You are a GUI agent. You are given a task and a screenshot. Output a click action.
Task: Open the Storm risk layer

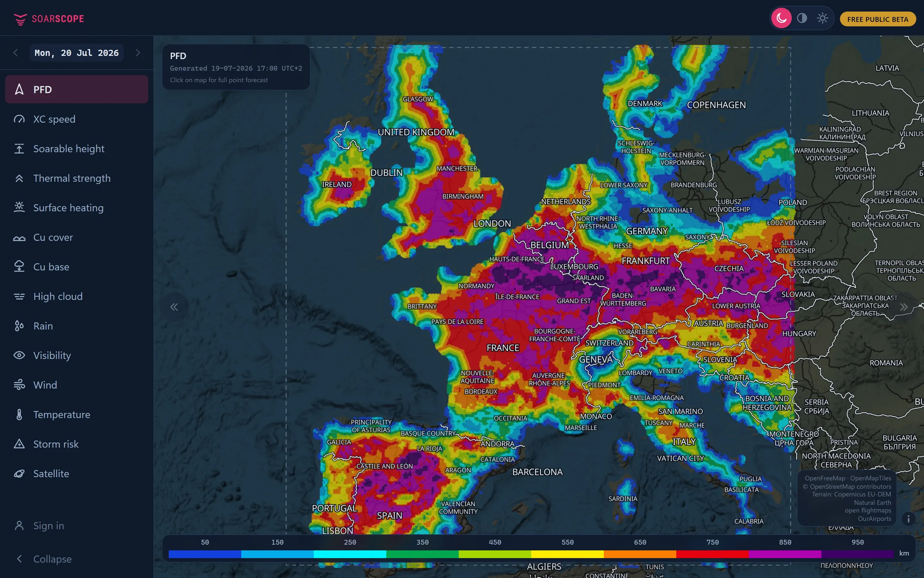(76, 444)
